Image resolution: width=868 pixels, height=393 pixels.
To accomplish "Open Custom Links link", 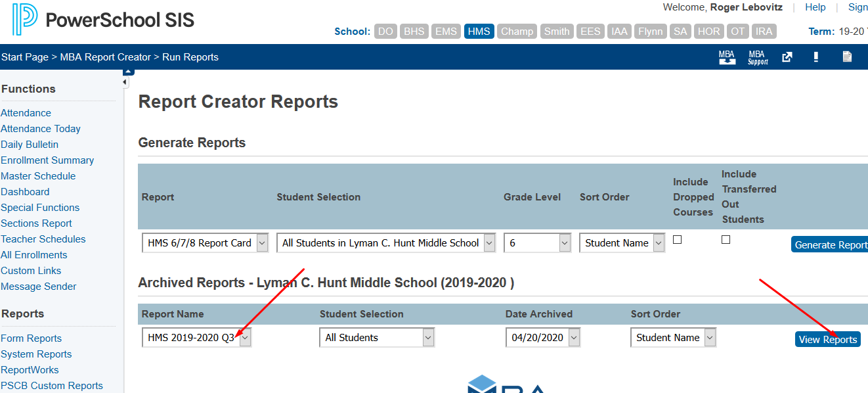I will point(31,271).
